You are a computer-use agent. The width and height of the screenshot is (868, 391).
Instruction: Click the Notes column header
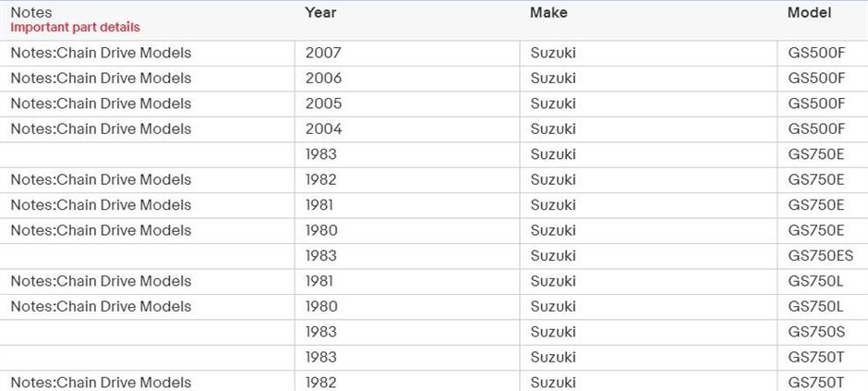coord(31,13)
